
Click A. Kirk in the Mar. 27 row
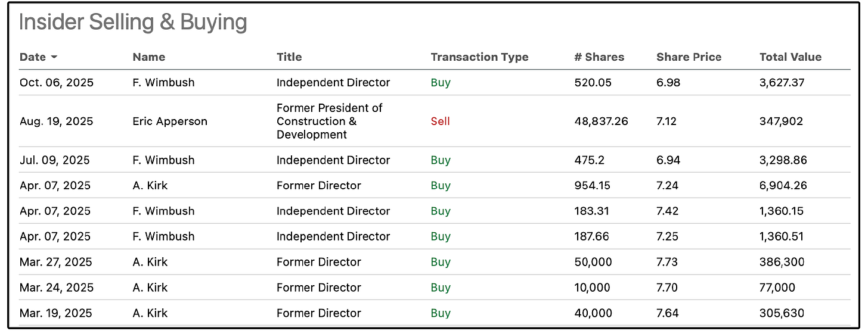150,262
